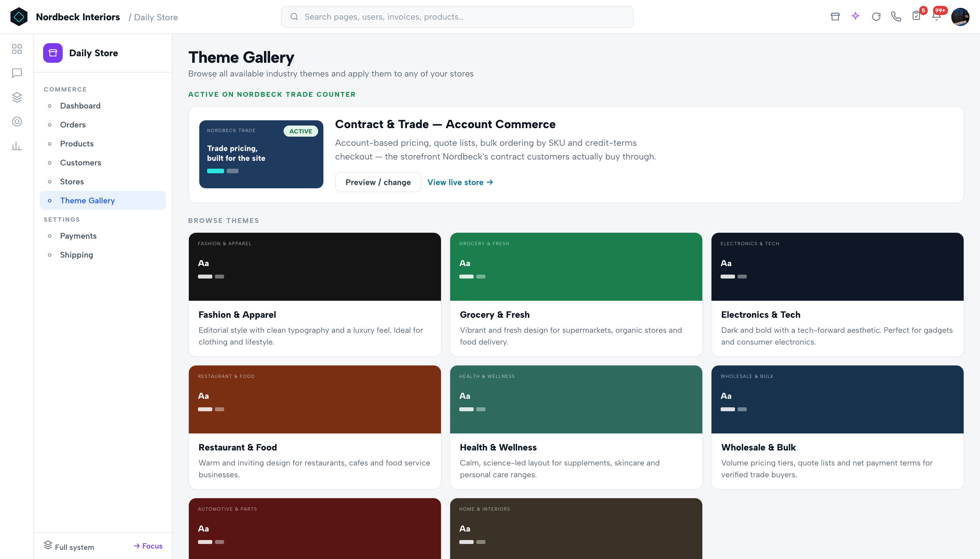Select the Health & Wellness theme preview

coord(576,400)
